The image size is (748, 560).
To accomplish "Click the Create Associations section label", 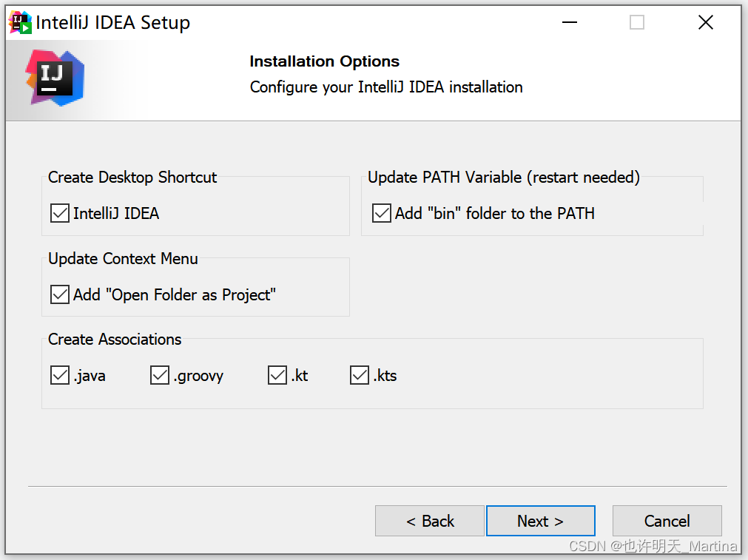I will coord(115,340).
